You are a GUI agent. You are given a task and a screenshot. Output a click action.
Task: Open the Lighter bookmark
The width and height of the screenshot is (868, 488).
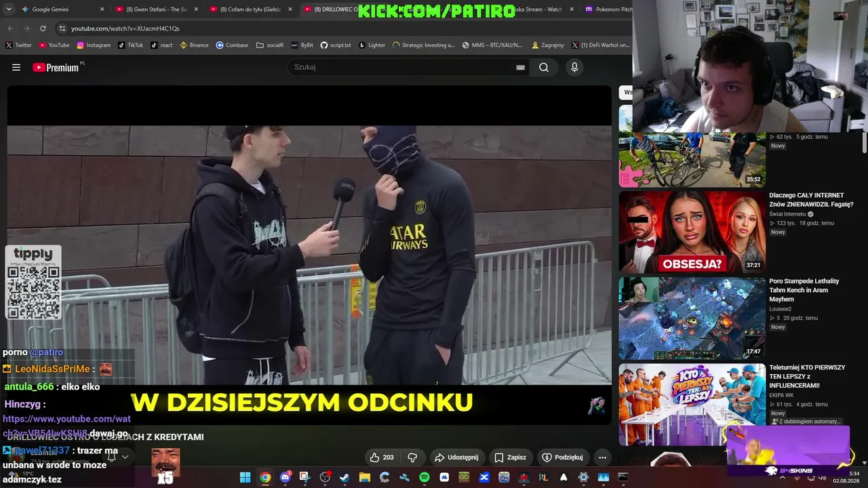372,45
